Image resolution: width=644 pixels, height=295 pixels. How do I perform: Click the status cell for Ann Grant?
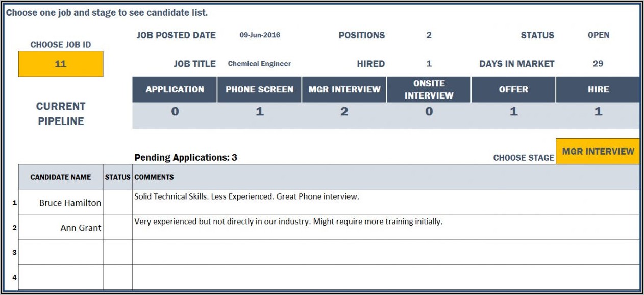pyautogui.click(x=117, y=228)
